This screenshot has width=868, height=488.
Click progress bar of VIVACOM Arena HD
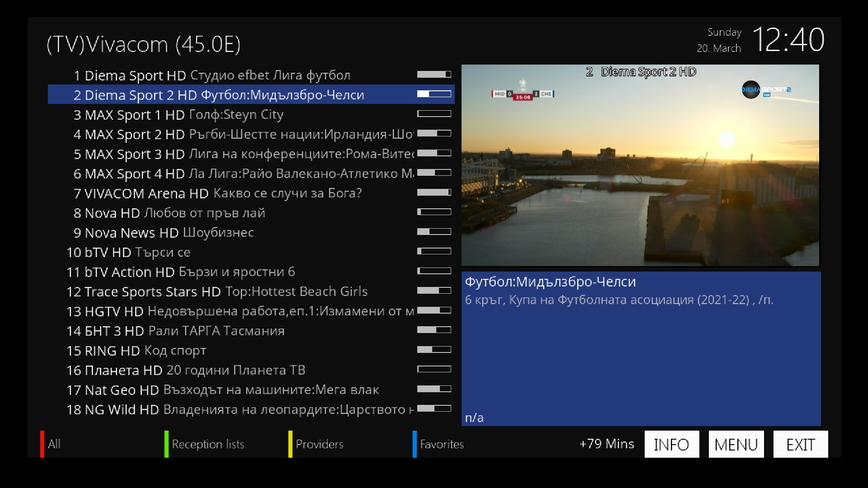click(434, 192)
